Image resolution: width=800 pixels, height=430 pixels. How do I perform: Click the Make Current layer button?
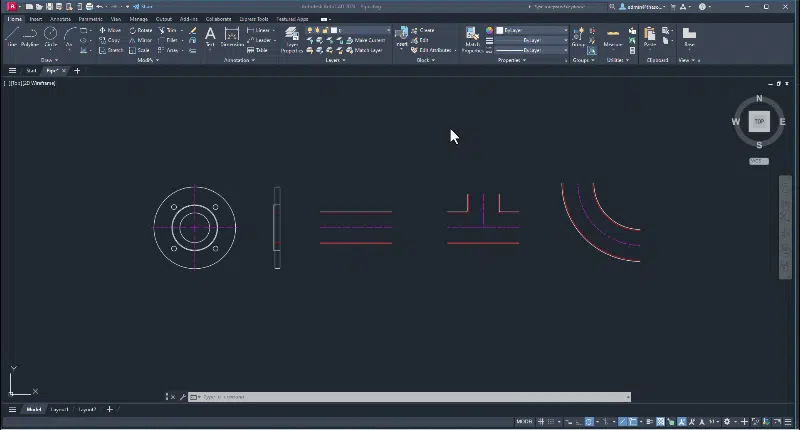pos(365,40)
